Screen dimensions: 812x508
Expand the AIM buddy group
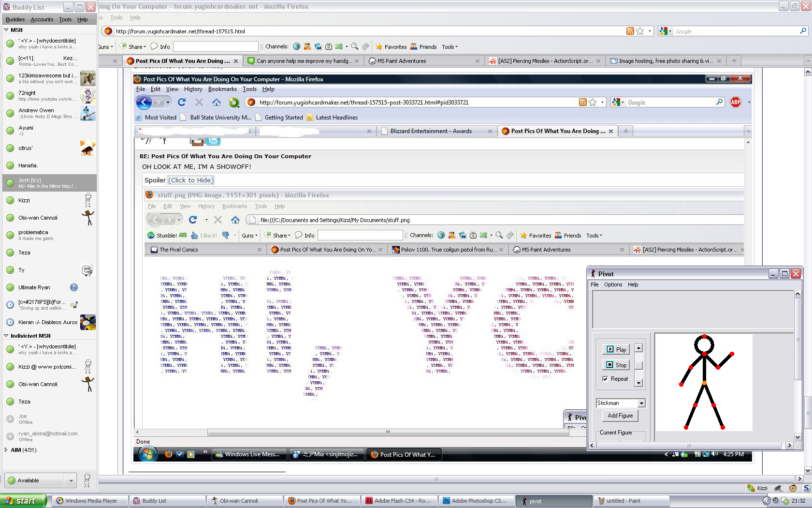coord(6,450)
